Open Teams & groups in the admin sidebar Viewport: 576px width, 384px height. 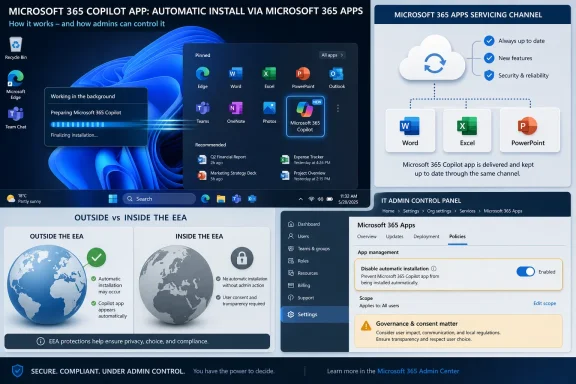tap(309, 249)
